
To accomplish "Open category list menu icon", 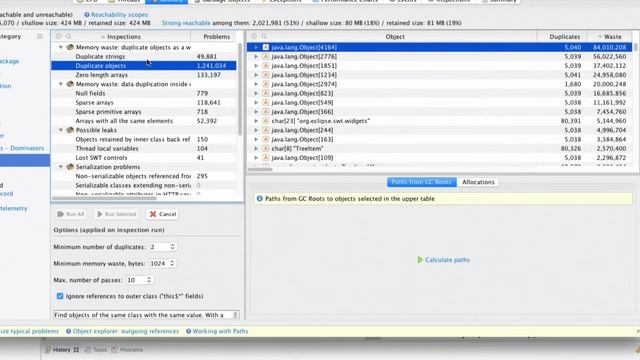I will (40, 37).
